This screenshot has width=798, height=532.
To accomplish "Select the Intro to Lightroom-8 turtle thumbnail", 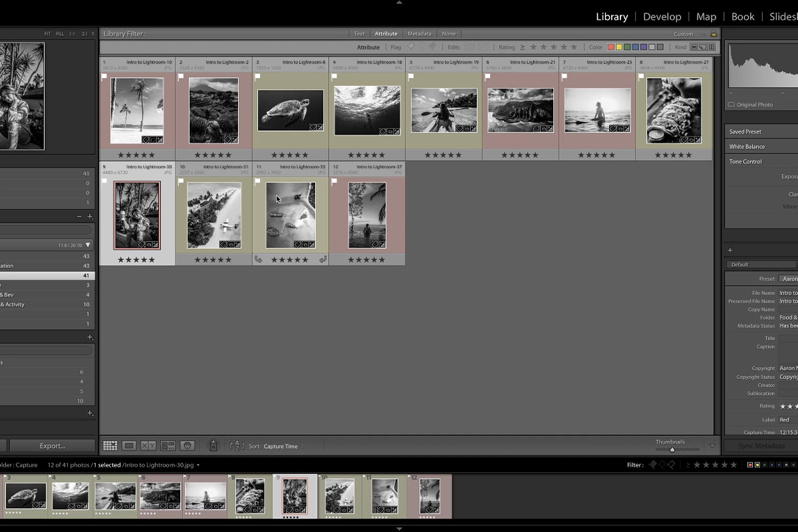I will [x=291, y=110].
